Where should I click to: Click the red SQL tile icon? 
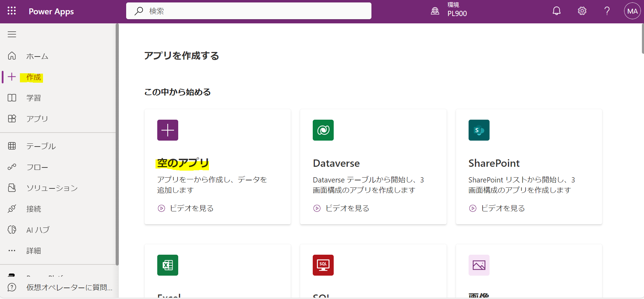tap(323, 265)
